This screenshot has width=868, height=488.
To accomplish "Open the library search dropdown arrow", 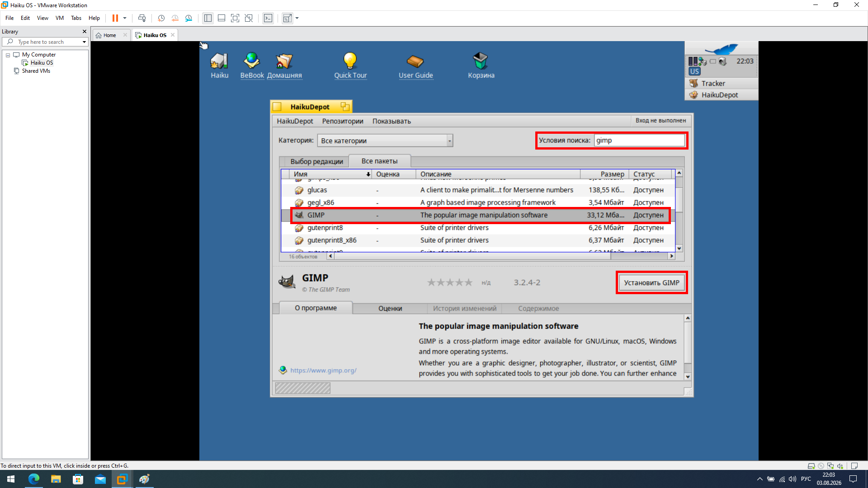I will coord(84,42).
